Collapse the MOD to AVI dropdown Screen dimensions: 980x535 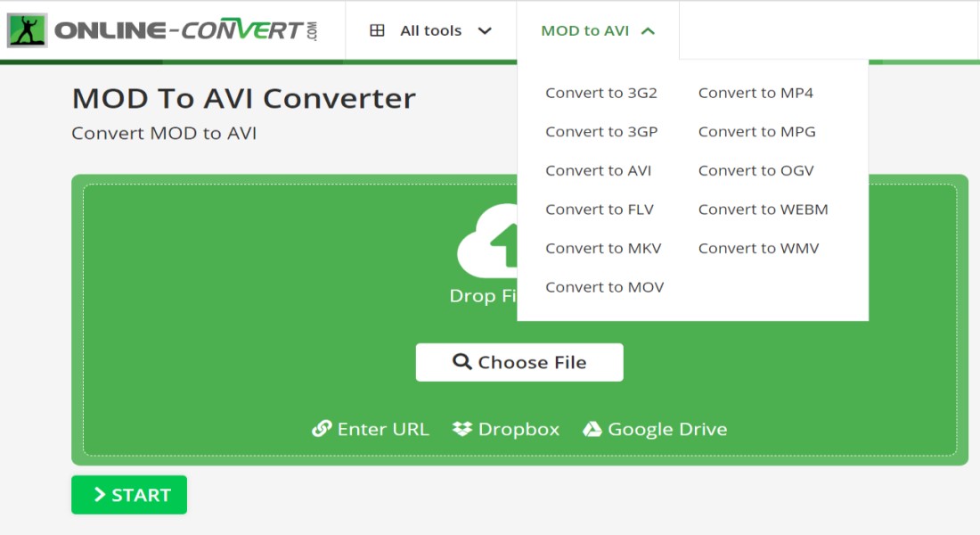(x=598, y=30)
